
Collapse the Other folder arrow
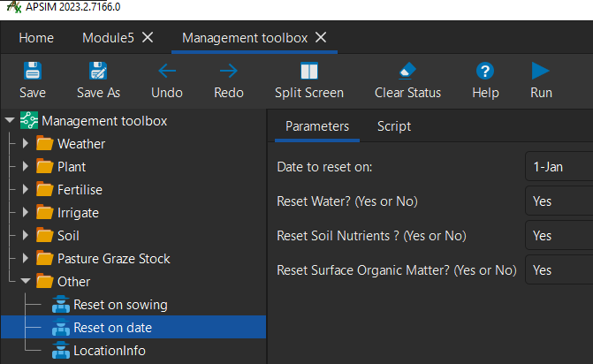click(26, 281)
